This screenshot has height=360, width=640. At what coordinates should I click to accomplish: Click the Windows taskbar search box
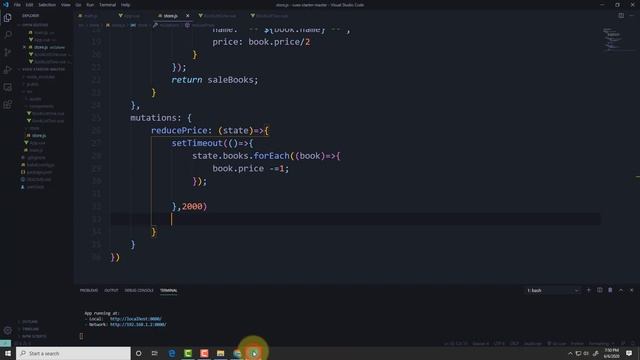(73, 353)
